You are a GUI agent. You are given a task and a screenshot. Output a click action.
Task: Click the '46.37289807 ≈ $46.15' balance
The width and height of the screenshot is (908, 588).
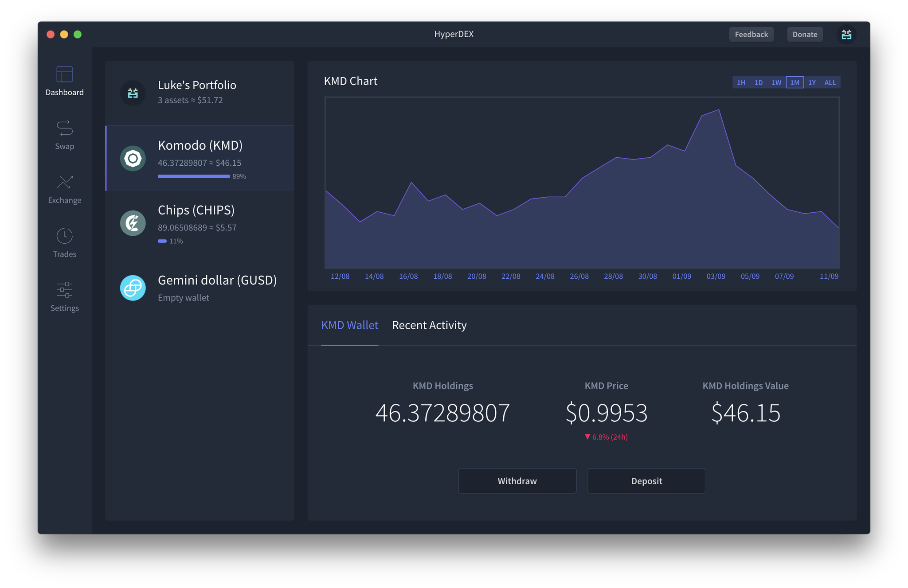[200, 163]
